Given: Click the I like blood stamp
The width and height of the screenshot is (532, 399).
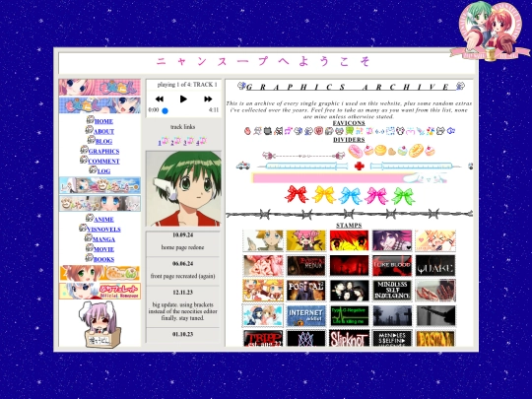Looking at the screenshot, I should pyautogui.click(x=392, y=266).
